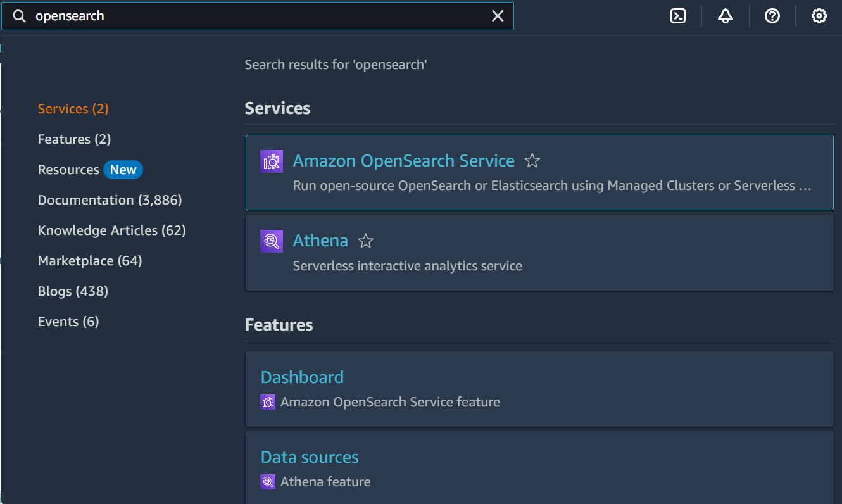The height and width of the screenshot is (504, 842).
Task: Click the Amazon OpenSearch Service icon
Action: point(271,161)
